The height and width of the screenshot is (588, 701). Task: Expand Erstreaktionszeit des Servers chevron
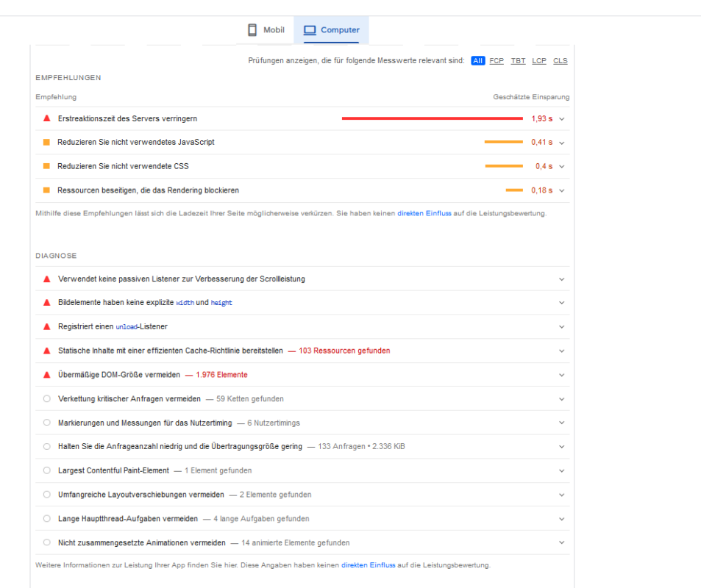[x=562, y=119]
